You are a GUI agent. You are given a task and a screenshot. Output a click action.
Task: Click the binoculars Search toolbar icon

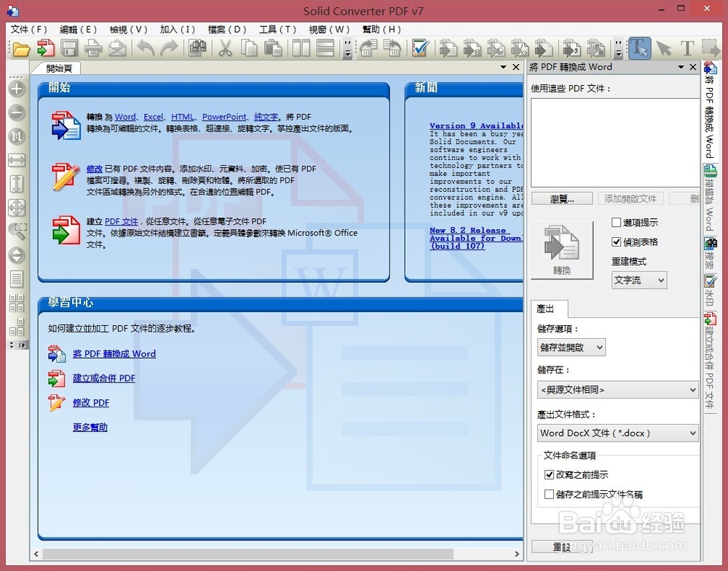click(197, 48)
